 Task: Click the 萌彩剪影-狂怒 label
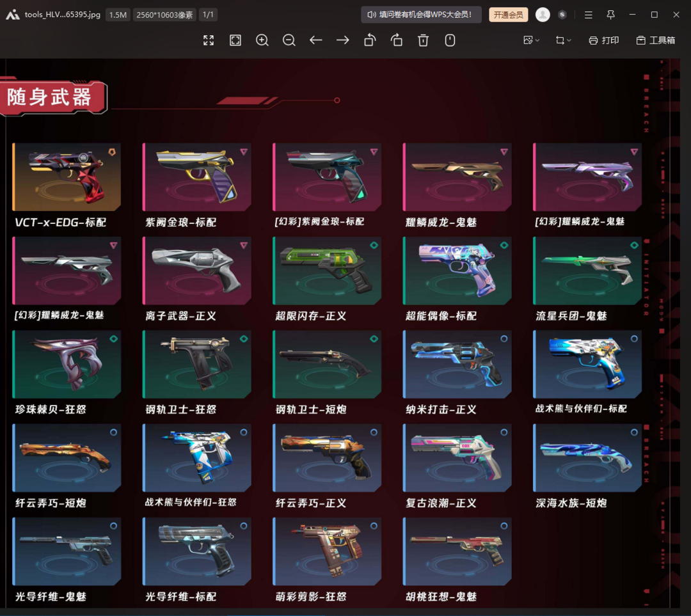pyautogui.click(x=311, y=597)
